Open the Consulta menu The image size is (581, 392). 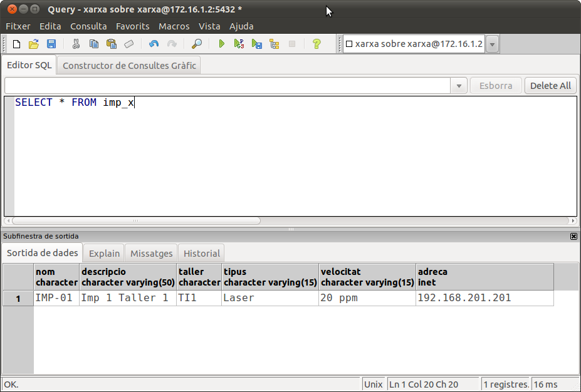click(88, 26)
